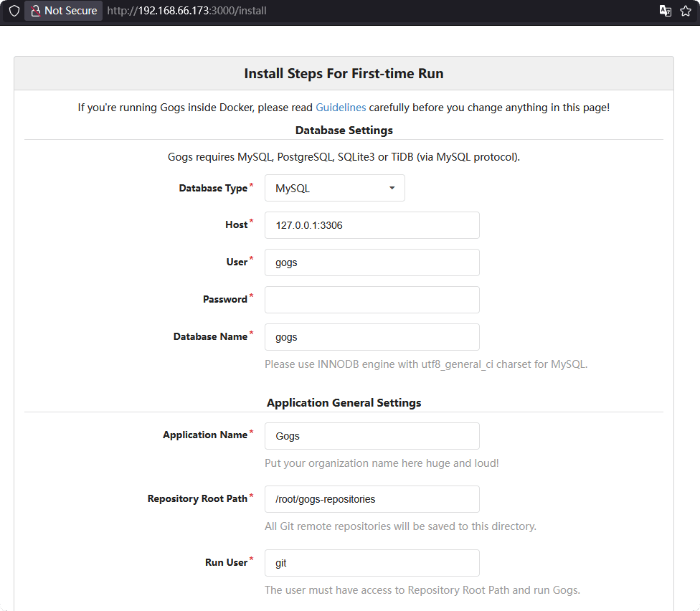Screen dimensions: 700x611
Task: Focus the database User field
Action: point(372,262)
